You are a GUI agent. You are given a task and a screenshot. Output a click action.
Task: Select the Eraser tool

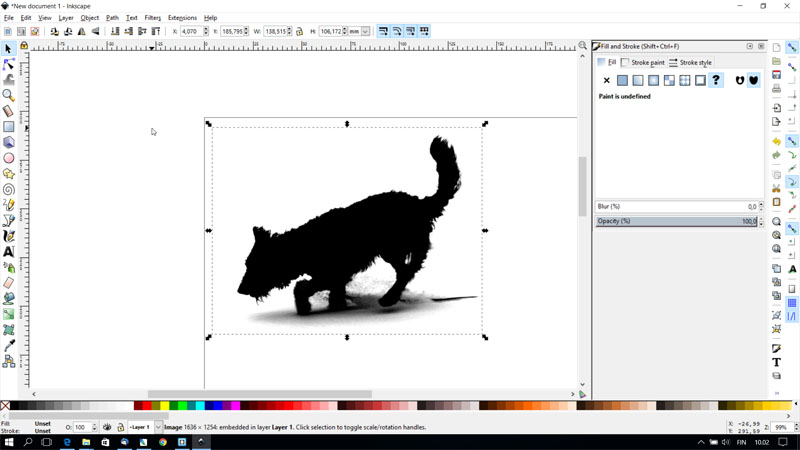tap(8, 283)
